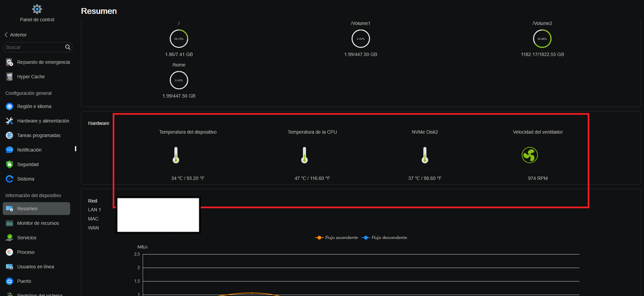Image resolution: width=644 pixels, height=296 pixels.
Task: Toggle the Flujo ascendente legend series
Action: coord(337,238)
